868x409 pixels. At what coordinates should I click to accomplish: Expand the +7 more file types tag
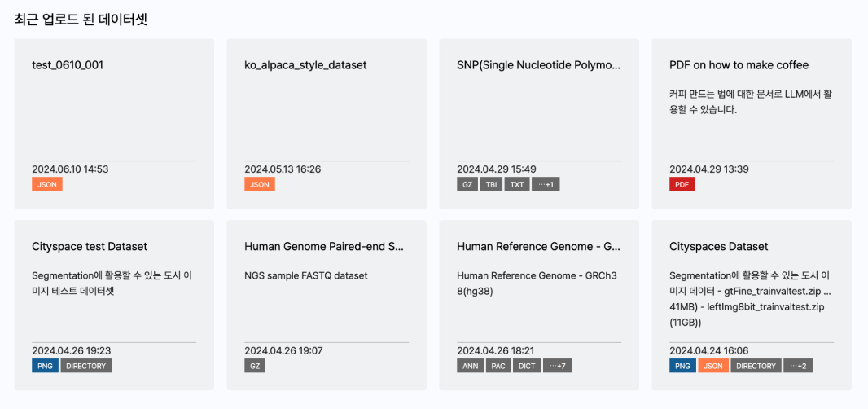(558, 366)
